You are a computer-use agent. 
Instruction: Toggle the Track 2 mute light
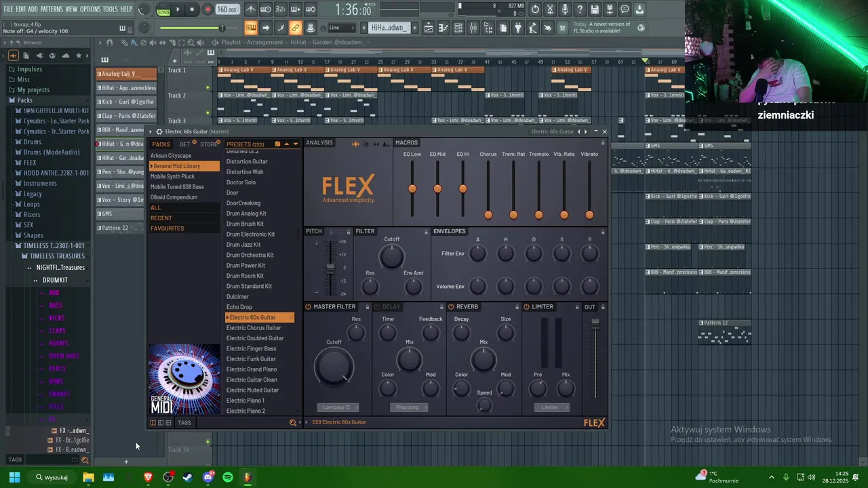pyautogui.click(x=208, y=113)
